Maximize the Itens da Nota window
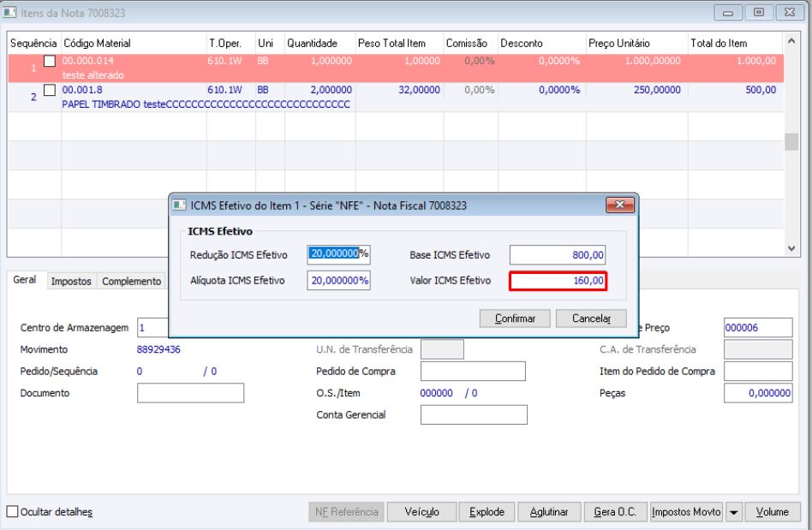Screen dimensions: 812x530 (x=759, y=13)
